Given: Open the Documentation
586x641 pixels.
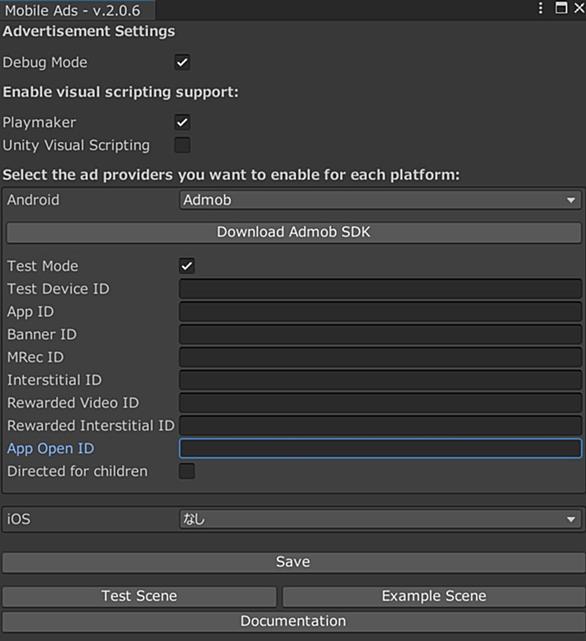Looking at the screenshot, I should (x=293, y=621).
